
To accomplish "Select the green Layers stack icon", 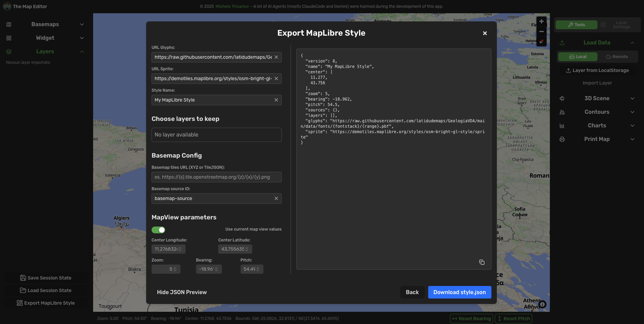I will click(8, 51).
